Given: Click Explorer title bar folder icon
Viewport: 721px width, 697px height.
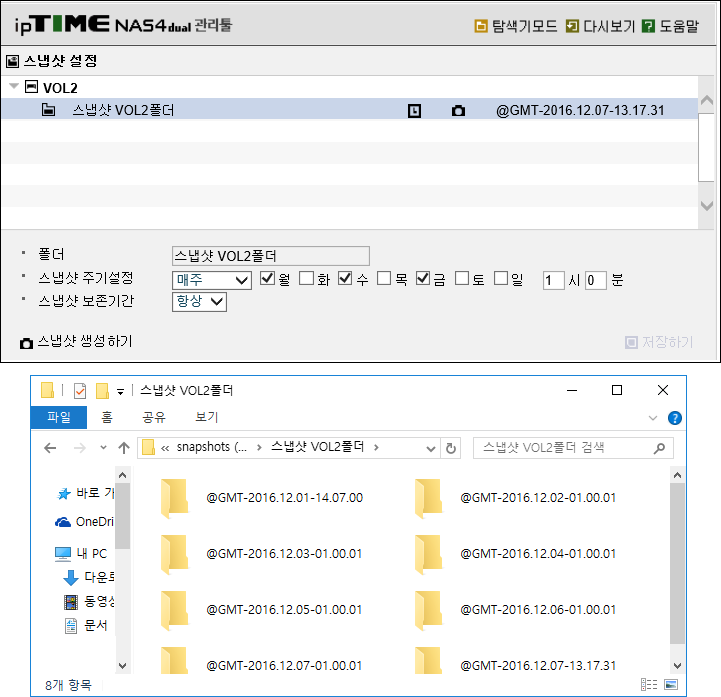Looking at the screenshot, I should coord(47,390).
